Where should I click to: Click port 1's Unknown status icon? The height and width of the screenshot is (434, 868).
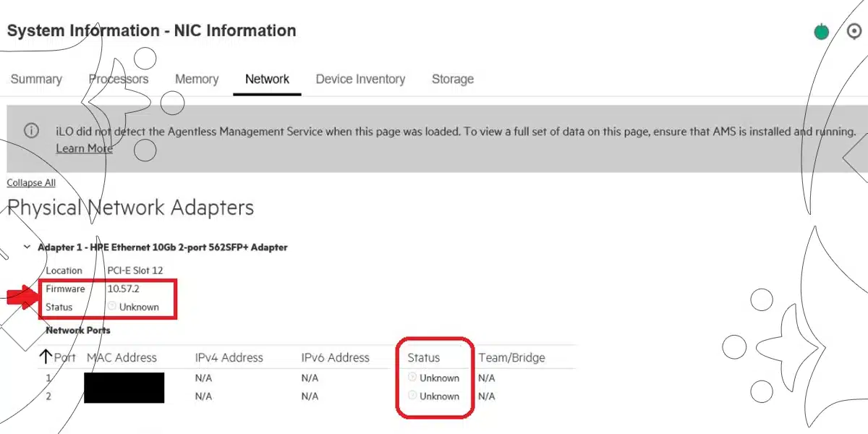pyautogui.click(x=412, y=377)
